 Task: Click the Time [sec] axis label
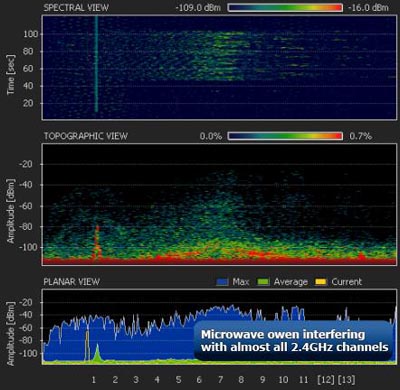(x=11, y=75)
